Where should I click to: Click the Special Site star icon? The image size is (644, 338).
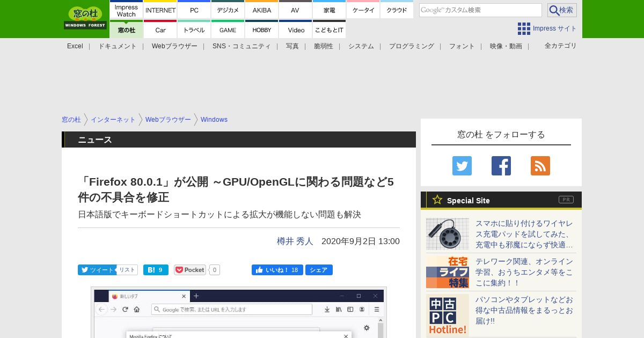[x=437, y=200]
